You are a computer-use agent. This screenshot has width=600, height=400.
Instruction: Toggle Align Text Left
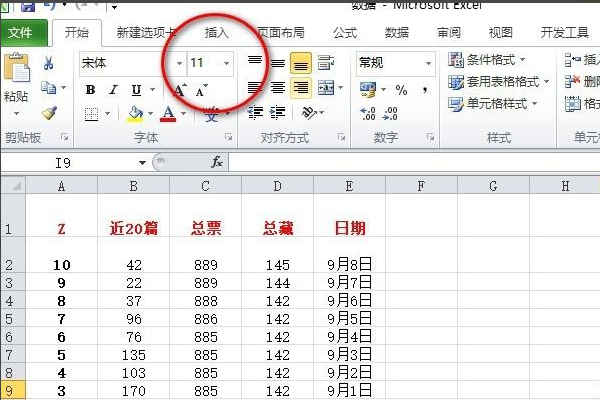(x=255, y=88)
